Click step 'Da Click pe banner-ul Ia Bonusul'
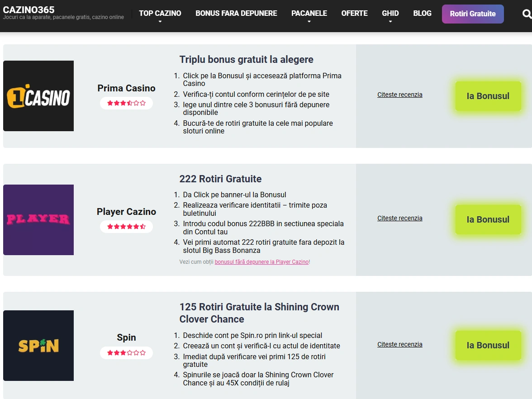 click(234, 195)
